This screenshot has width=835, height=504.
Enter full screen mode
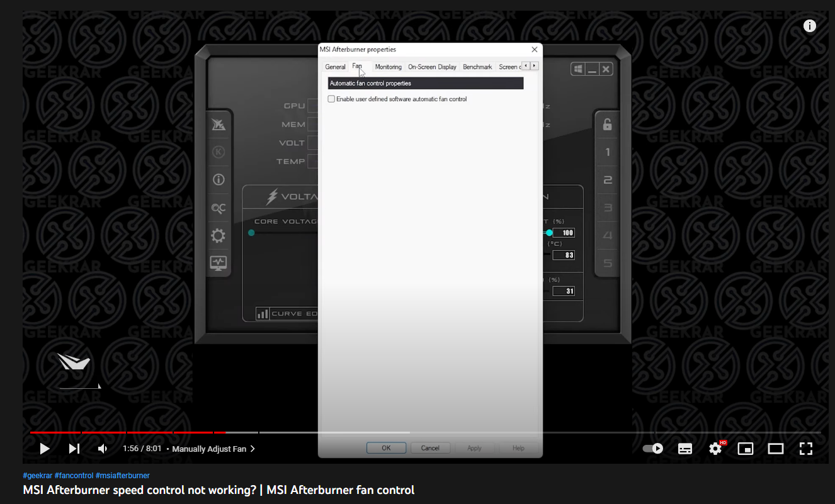[805, 449]
